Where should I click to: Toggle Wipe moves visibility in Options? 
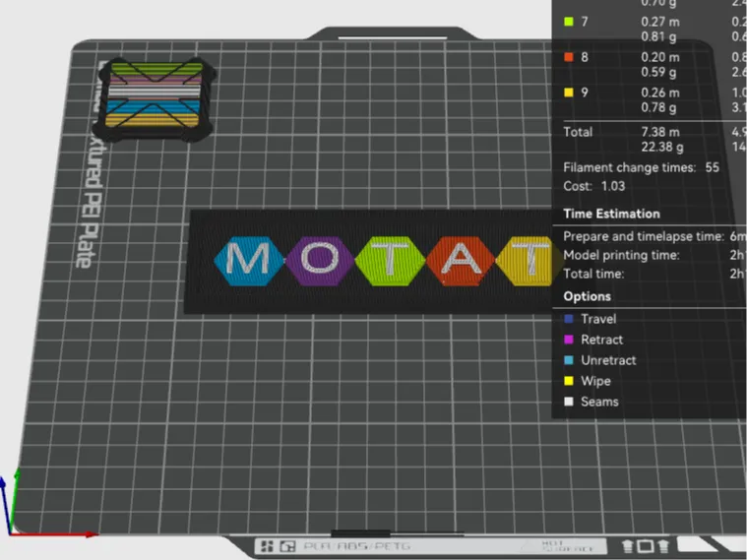(x=587, y=381)
